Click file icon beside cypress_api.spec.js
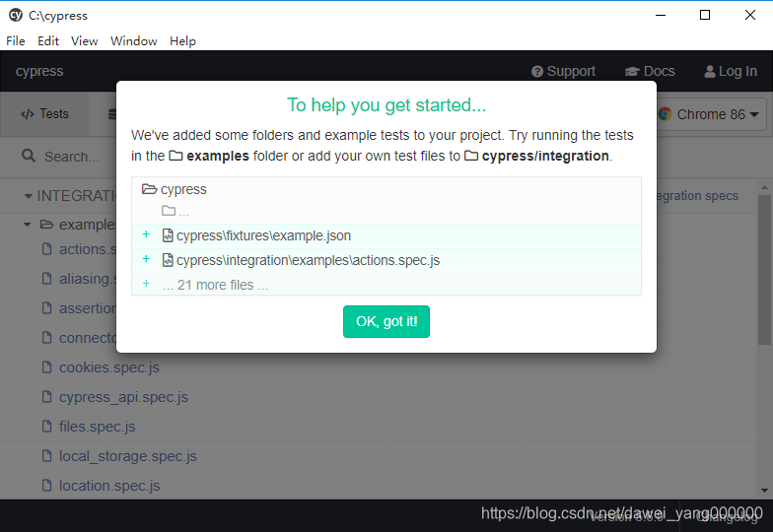This screenshot has height=532, width=773. pyautogui.click(x=47, y=397)
